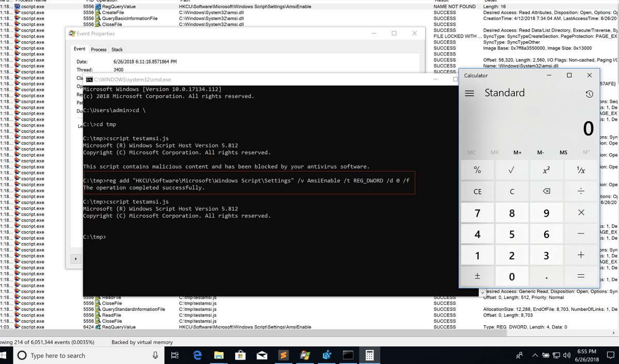Switch to the Process tab in Event Properties
This screenshot has width=619, height=364.
point(99,49)
